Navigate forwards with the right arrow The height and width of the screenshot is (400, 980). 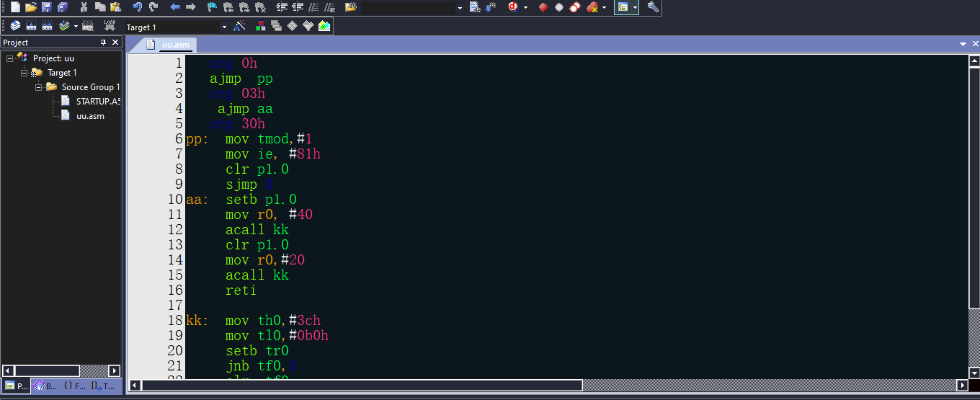(x=191, y=7)
